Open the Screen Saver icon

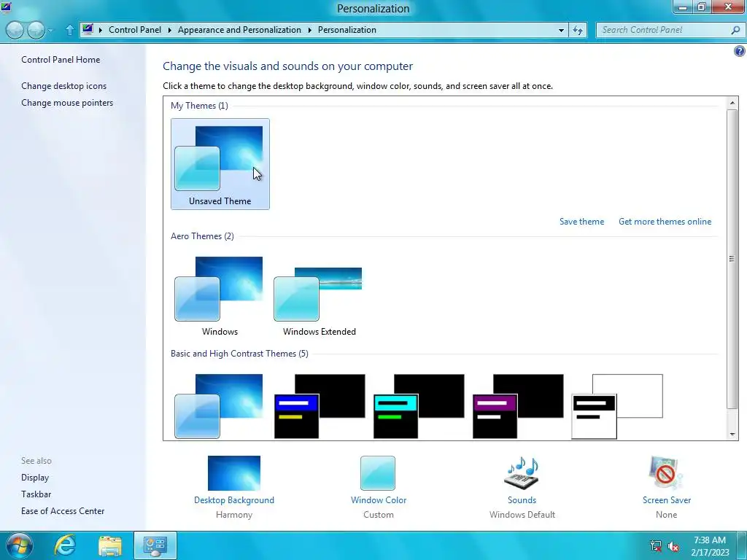[666, 472]
